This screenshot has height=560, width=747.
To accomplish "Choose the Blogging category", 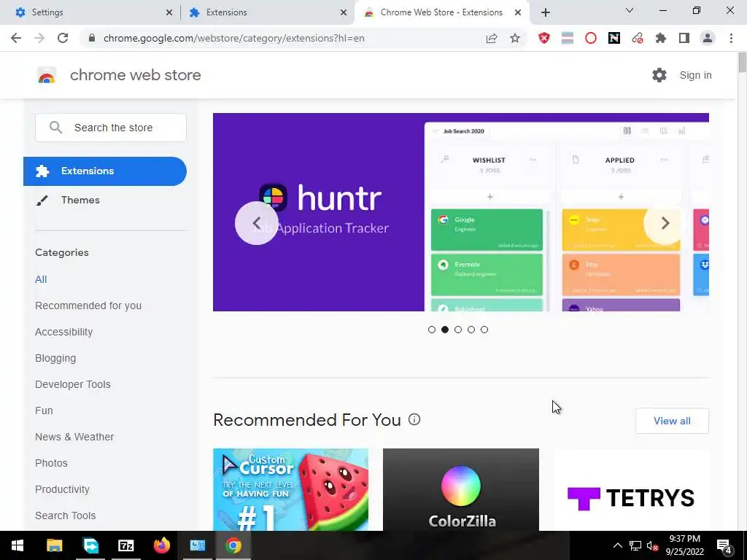I will point(55,358).
